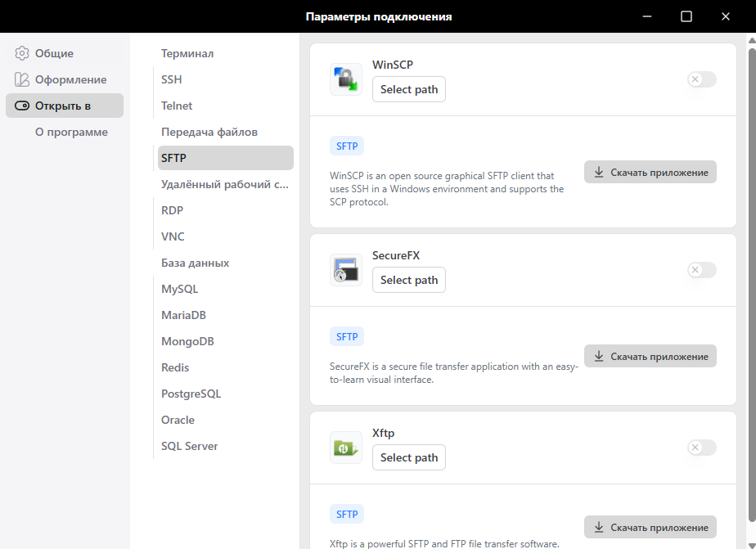The image size is (756, 549).
Task: Maximize the Параметры подключения window
Action: [686, 16]
